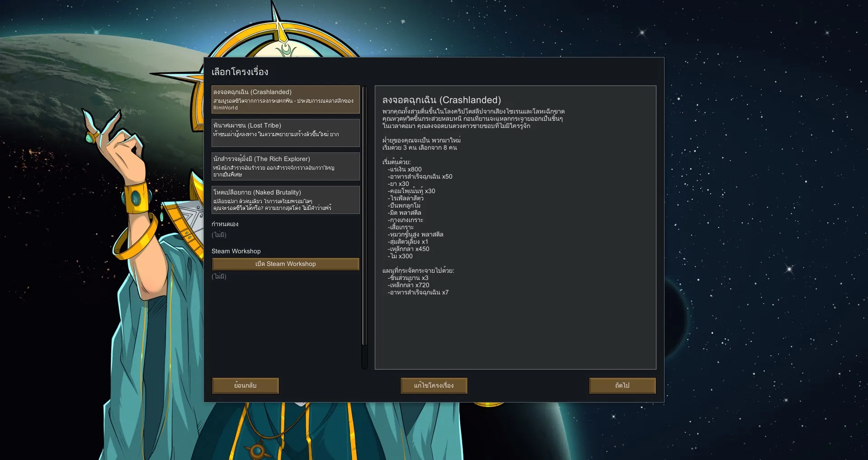Screen dimensions: 868x460
Task: Choose The Rich Explorer scenario
Action: [x=285, y=166]
